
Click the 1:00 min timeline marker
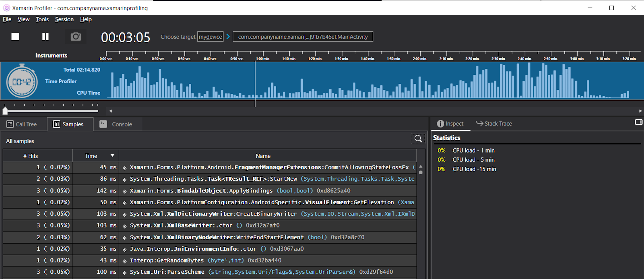click(x=263, y=59)
